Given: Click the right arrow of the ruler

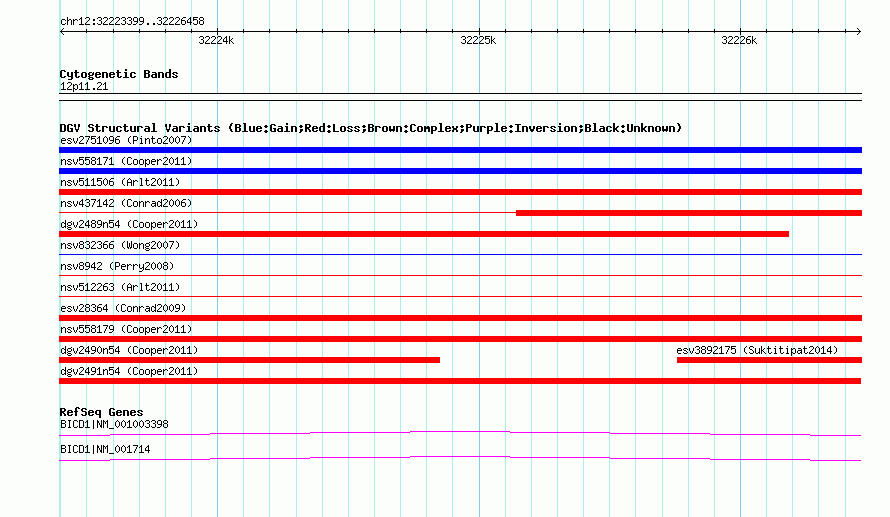Looking at the screenshot, I should [x=858, y=32].
